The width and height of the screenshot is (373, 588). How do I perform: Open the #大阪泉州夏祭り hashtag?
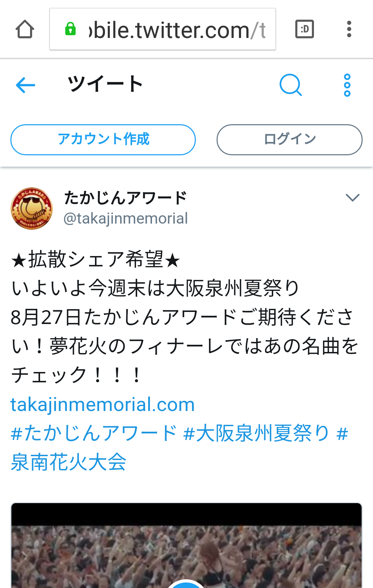256,433
